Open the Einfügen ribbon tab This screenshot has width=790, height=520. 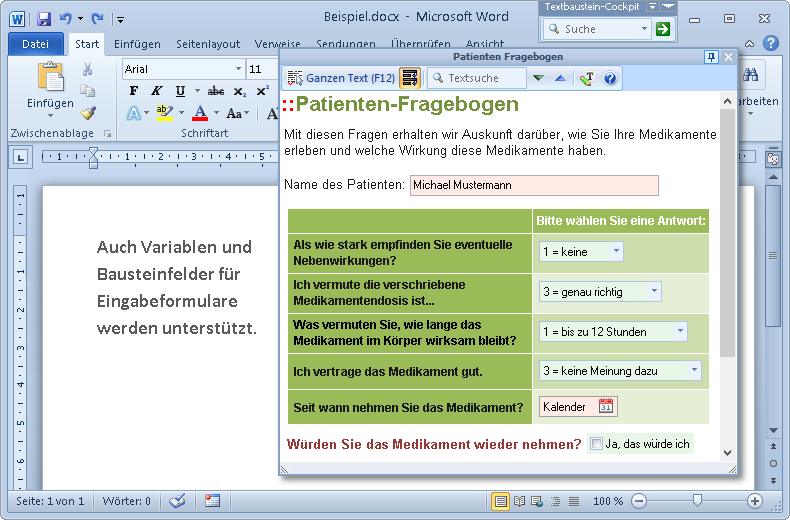137,44
